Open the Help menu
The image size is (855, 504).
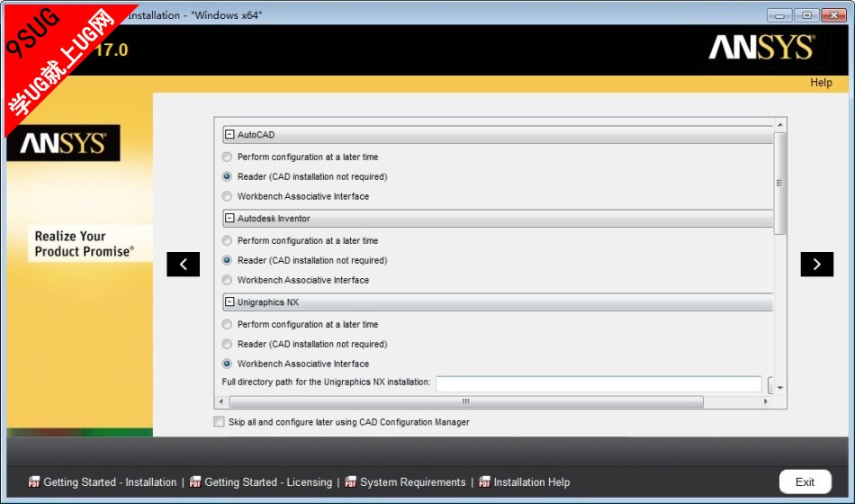[x=821, y=83]
